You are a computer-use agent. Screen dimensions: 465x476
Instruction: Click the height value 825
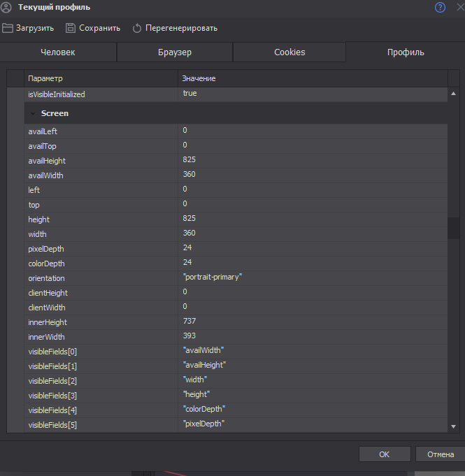[189, 218]
